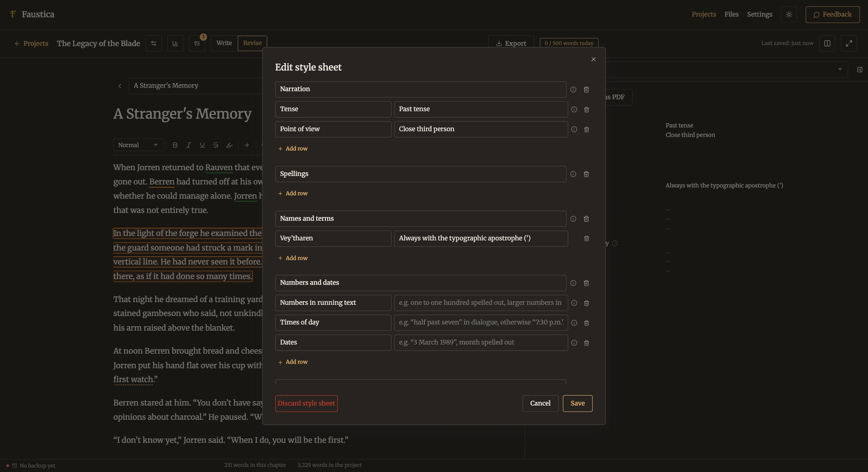Screen dimensions: 868x472
Task: Show info for Numbers and dates section
Action: point(573,283)
